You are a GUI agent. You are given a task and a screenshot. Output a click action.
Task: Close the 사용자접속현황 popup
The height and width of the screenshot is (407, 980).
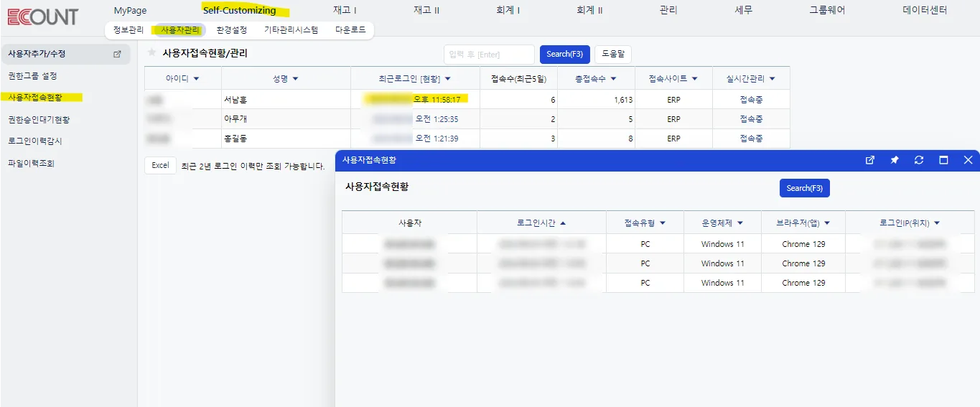pos(968,160)
